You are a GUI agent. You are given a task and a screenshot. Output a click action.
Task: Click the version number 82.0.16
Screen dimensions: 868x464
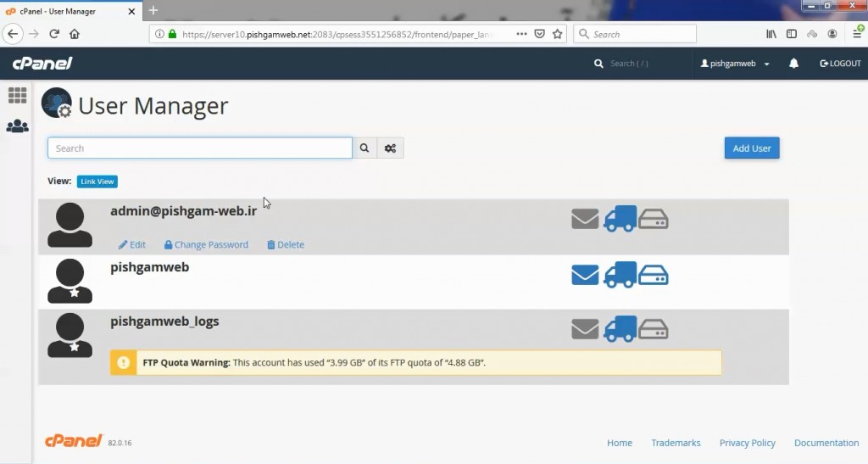[120, 443]
